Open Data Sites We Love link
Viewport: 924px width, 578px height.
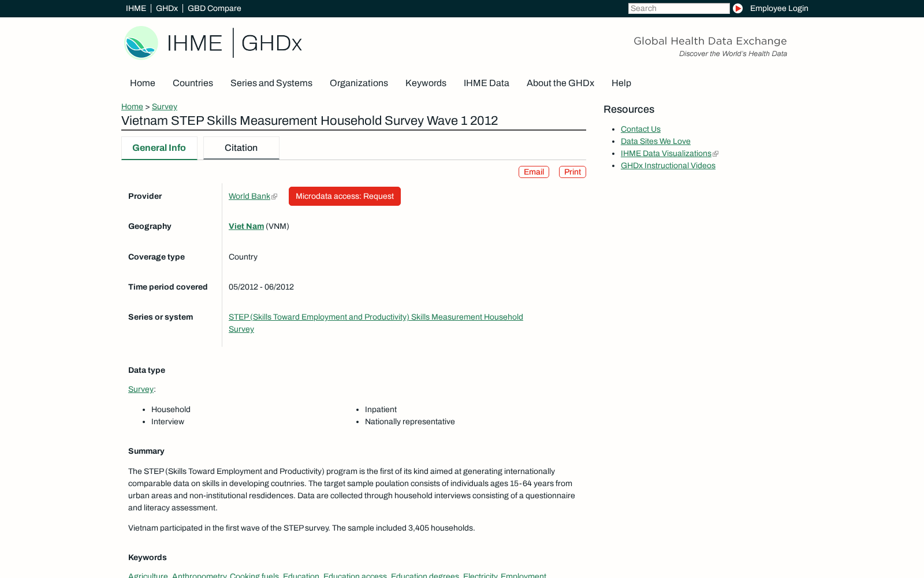(655, 141)
